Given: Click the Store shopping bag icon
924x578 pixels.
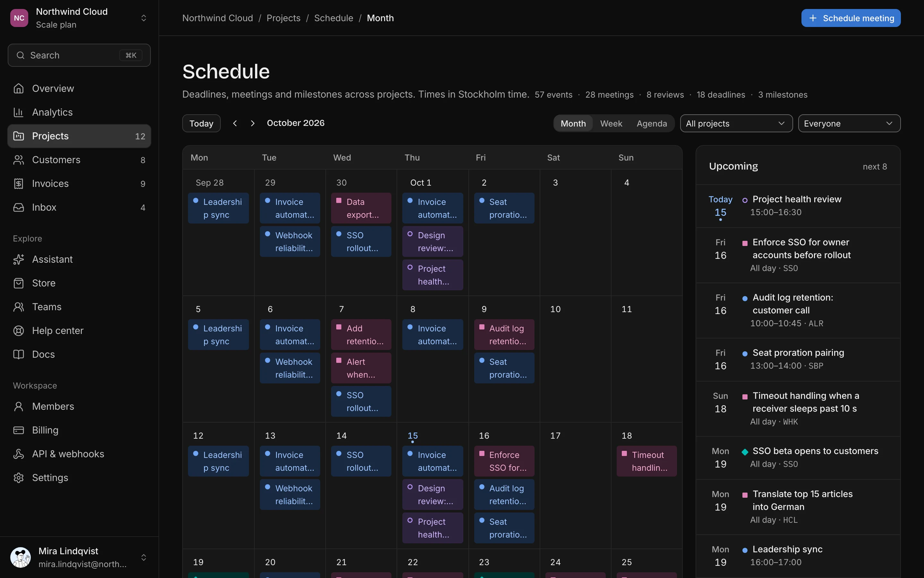Looking at the screenshot, I should [18, 283].
